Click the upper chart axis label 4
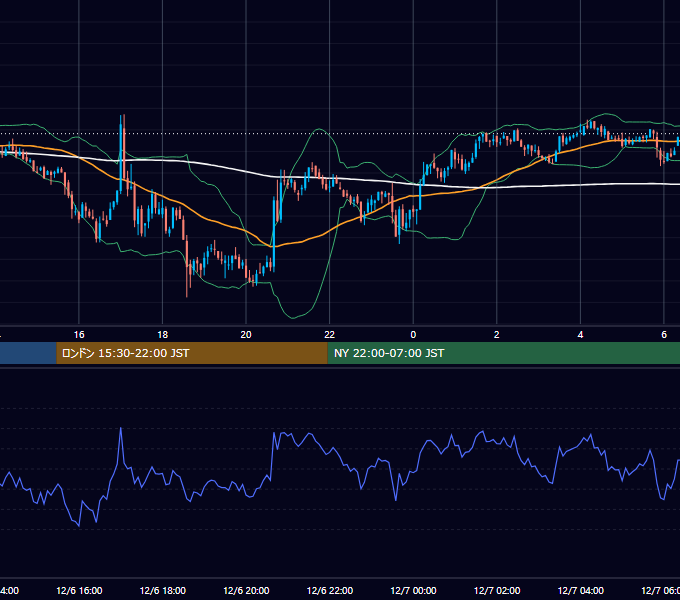 (x=580, y=335)
